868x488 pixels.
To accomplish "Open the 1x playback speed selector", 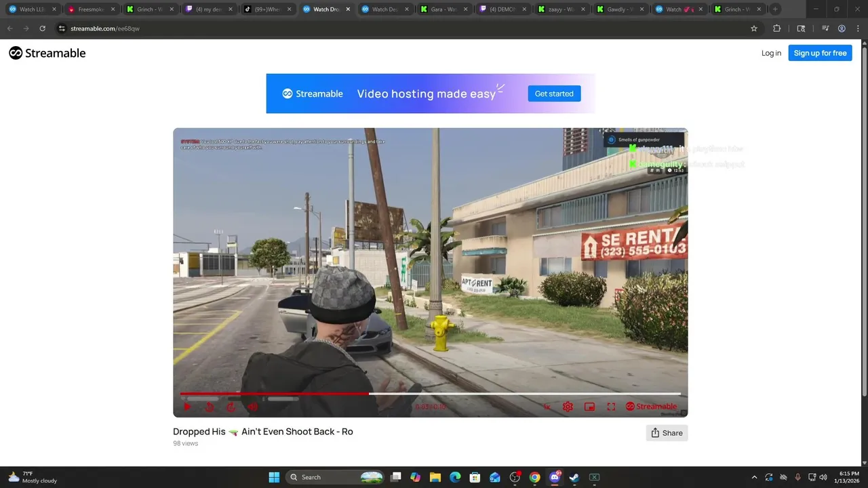I will pyautogui.click(x=547, y=407).
